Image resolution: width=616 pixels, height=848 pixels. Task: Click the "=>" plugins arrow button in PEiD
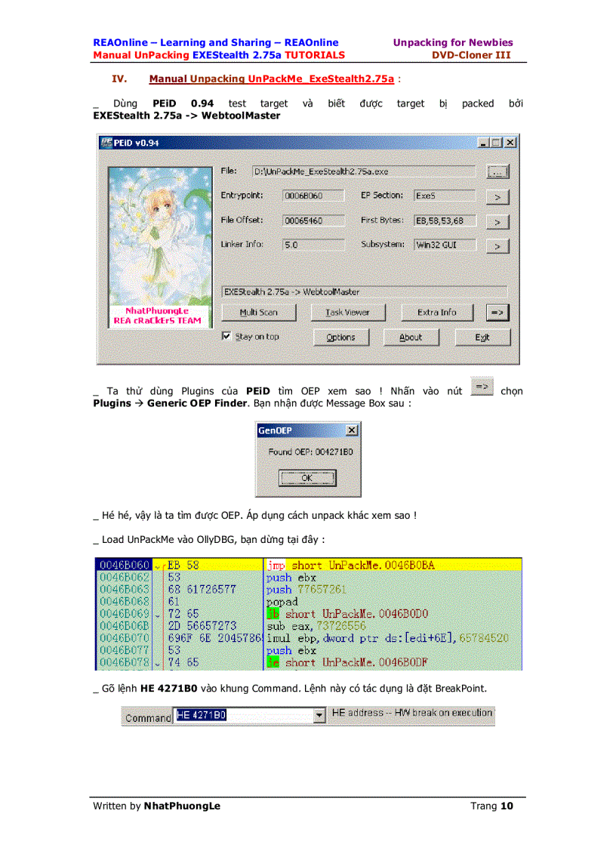pyautogui.click(x=497, y=312)
